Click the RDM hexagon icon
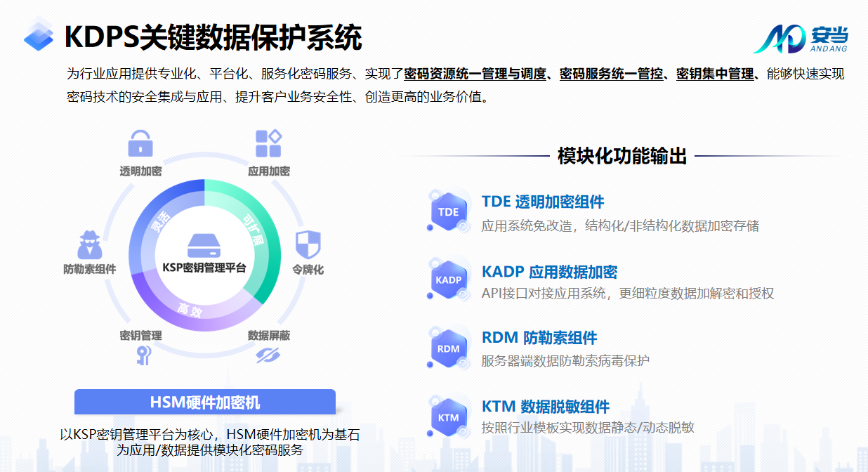 pyautogui.click(x=448, y=348)
